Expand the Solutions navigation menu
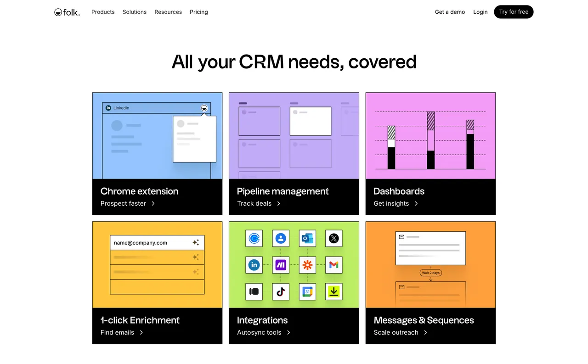Screen dimensions: 588x364 tap(135, 12)
